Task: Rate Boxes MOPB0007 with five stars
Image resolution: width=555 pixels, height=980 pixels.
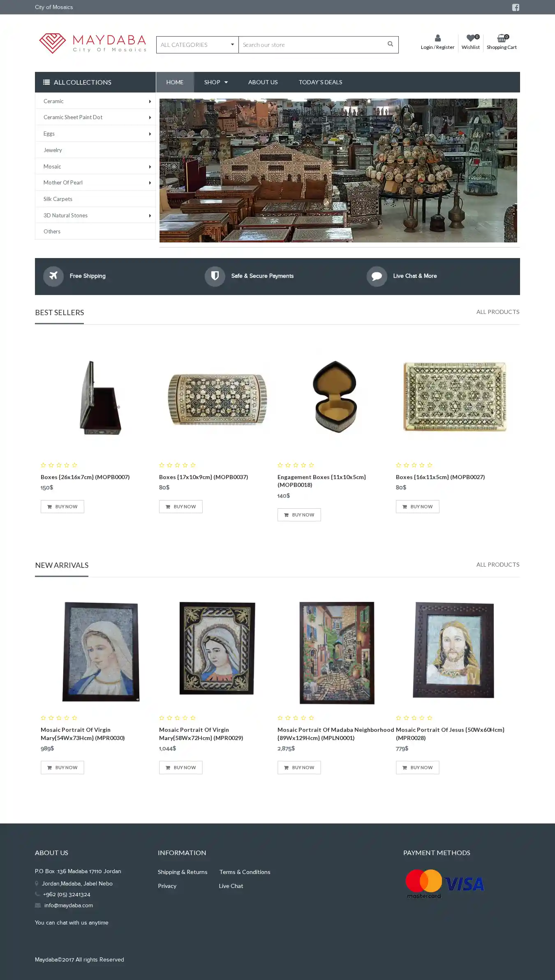Action: (74, 465)
